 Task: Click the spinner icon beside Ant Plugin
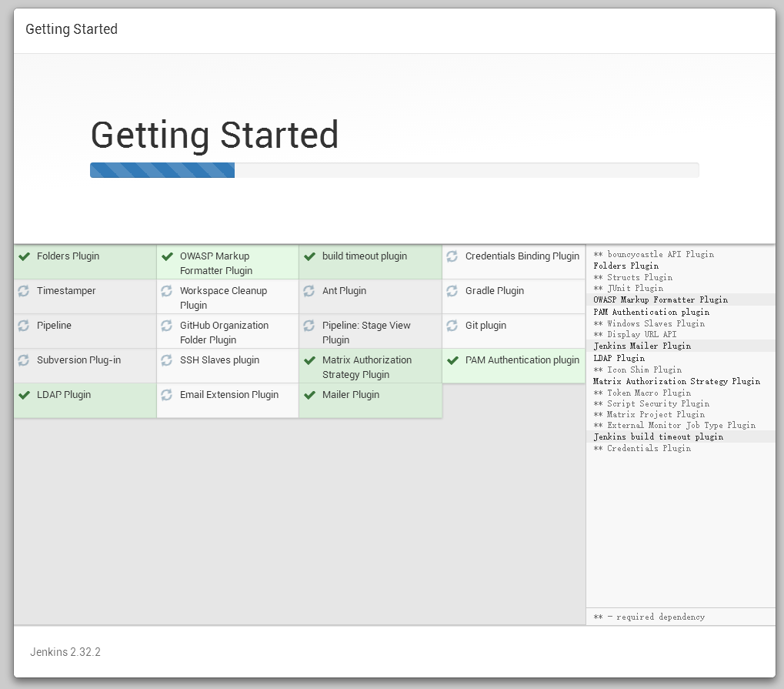click(x=309, y=291)
